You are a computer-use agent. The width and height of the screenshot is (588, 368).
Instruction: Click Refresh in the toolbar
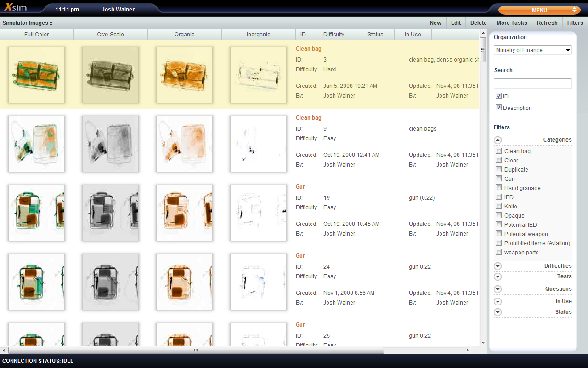pyautogui.click(x=547, y=23)
